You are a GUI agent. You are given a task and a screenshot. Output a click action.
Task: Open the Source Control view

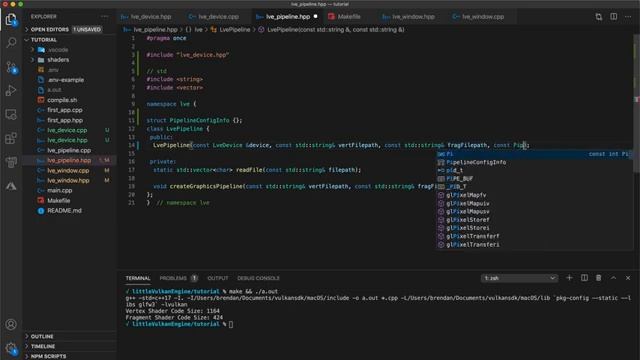(x=11, y=67)
